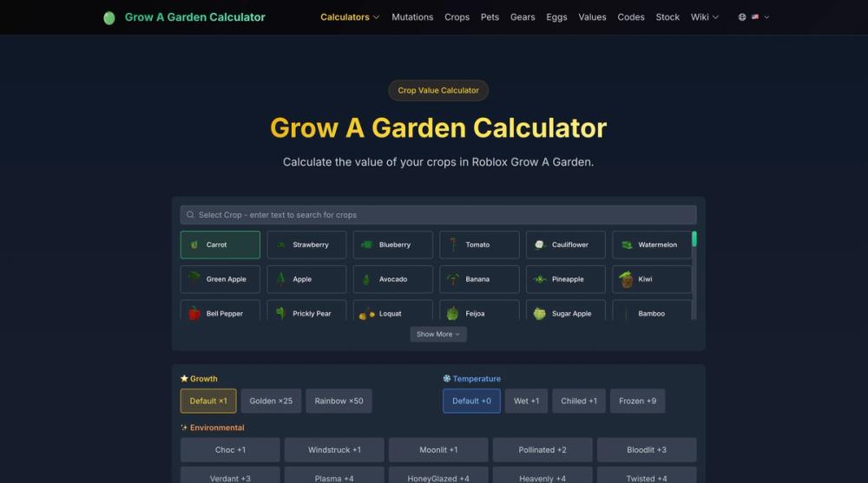Viewport: 868px width, 483px height.
Task: Toggle the Bloodlit +3 mutation
Action: point(647,450)
